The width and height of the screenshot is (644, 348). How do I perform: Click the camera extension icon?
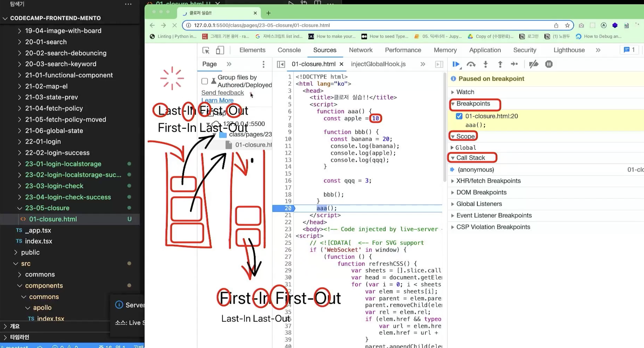click(x=581, y=25)
